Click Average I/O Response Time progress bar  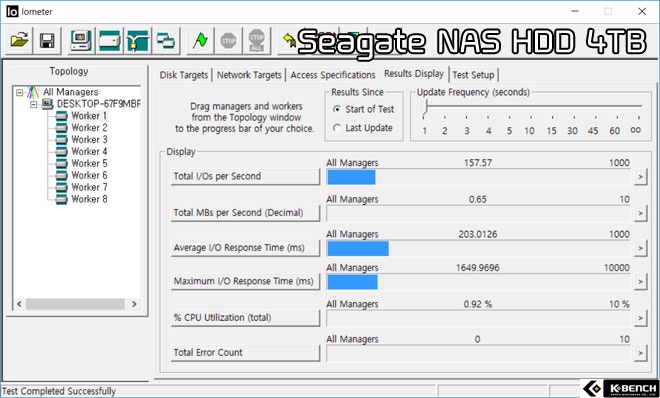coord(479,248)
